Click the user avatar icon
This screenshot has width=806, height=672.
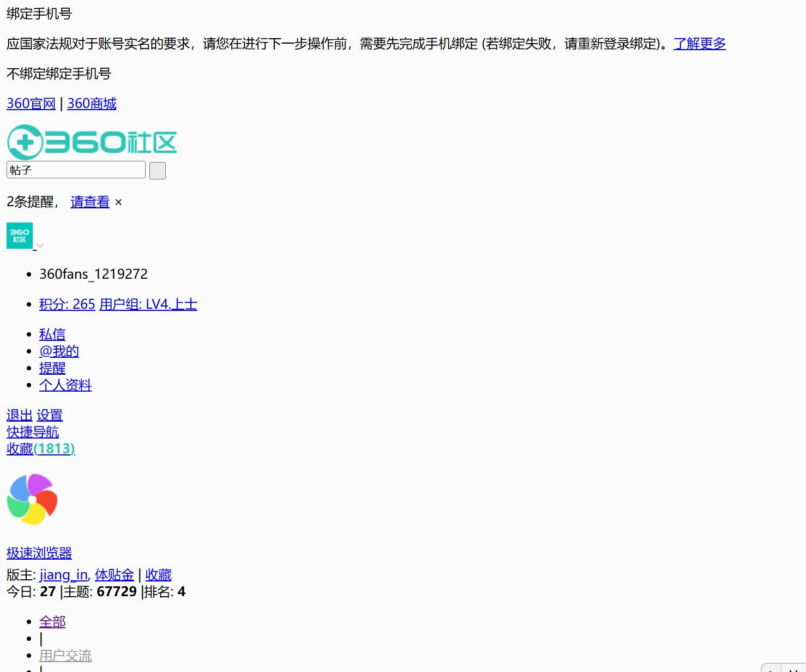tap(20, 236)
